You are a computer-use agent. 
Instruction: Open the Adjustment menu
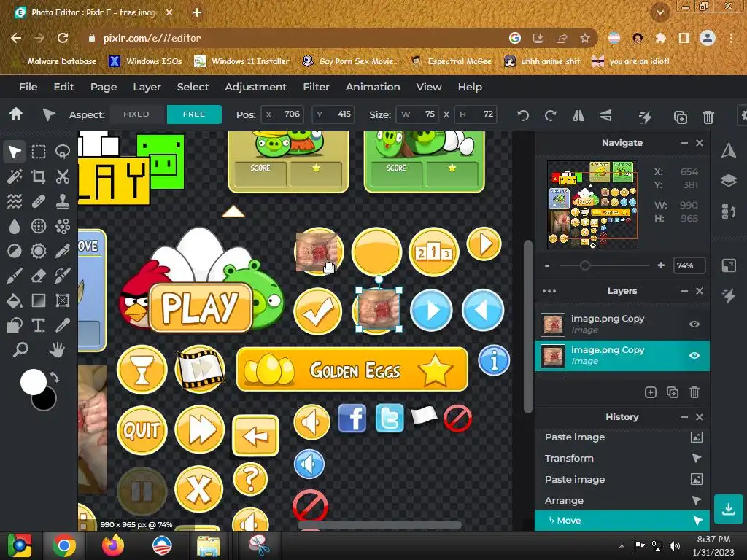click(256, 87)
